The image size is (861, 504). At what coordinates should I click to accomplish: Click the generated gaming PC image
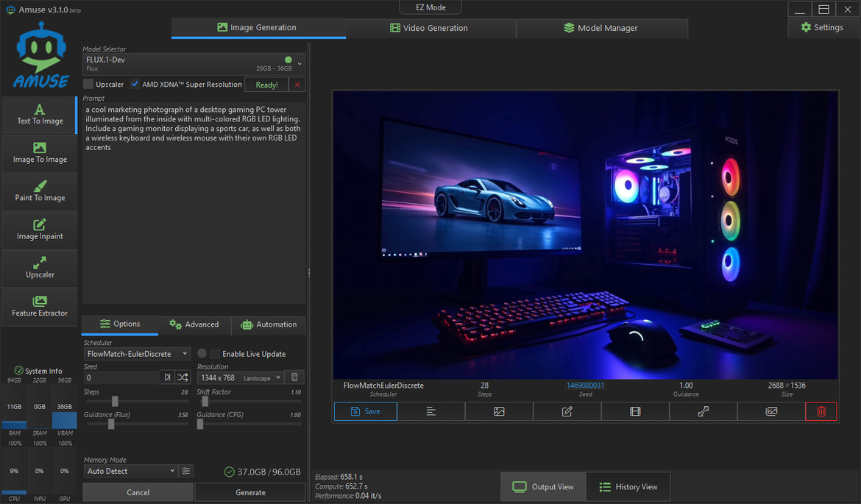point(585,235)
